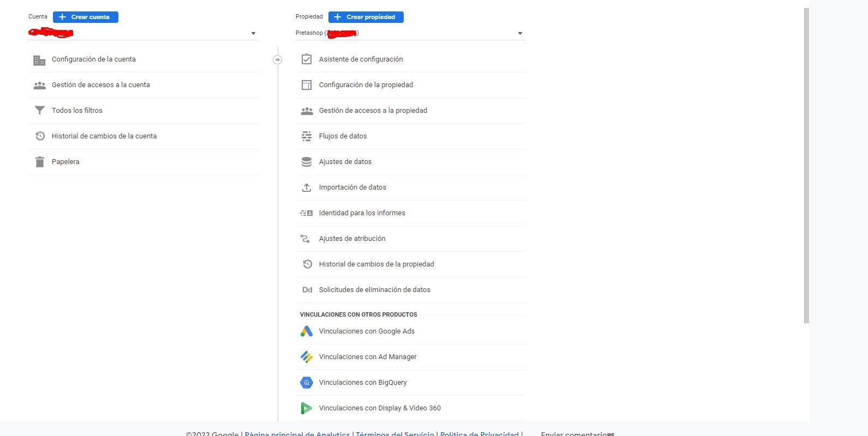Click the Ajustes de datos database icon
The width and height of the screenshot is (868, 436).
[307, 162]
